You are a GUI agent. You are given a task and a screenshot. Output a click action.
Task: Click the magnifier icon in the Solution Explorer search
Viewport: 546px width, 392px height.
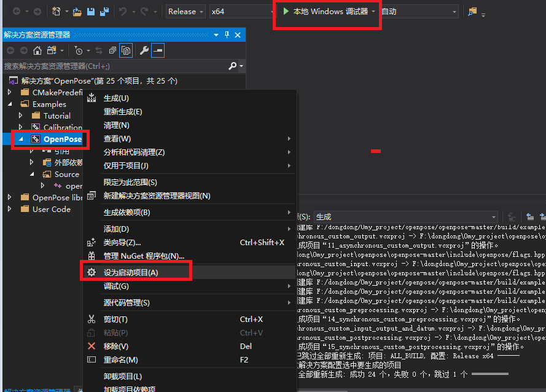point(232,66)
